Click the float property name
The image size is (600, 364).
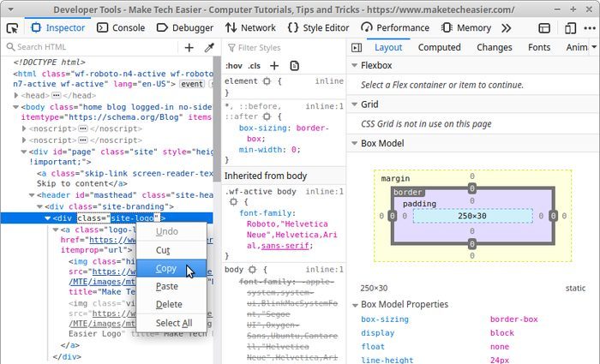tap(373, 347)
